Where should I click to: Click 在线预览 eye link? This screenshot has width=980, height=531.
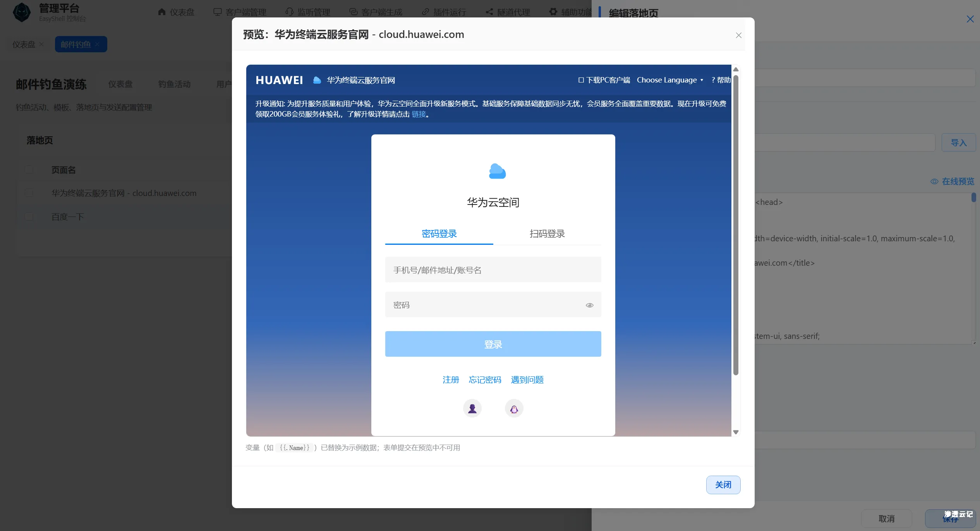(x=952, y=181)
